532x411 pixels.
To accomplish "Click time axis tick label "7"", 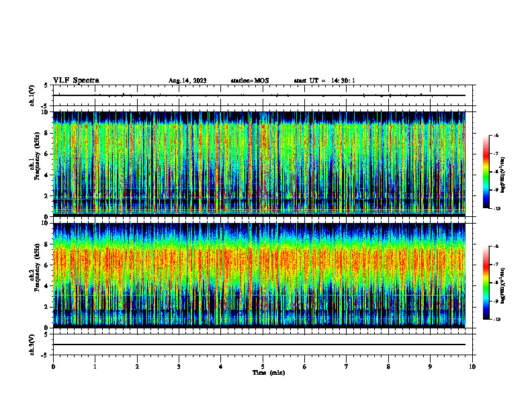I will pos(347,367).
